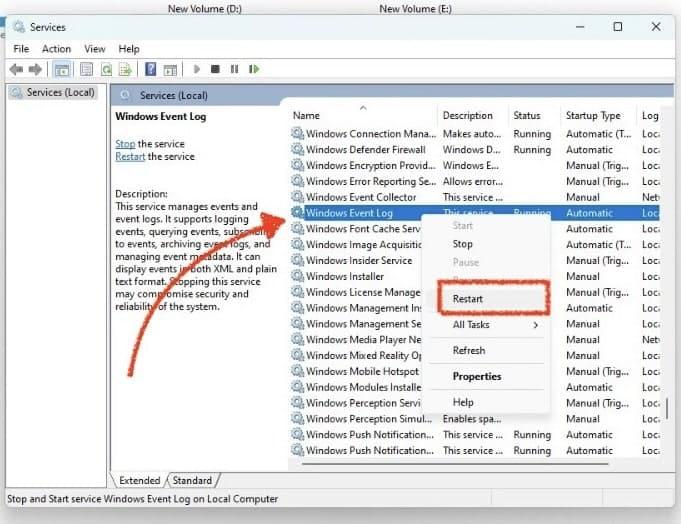Click the Forward arrow toolbar icon

click(x=35, y=69)
